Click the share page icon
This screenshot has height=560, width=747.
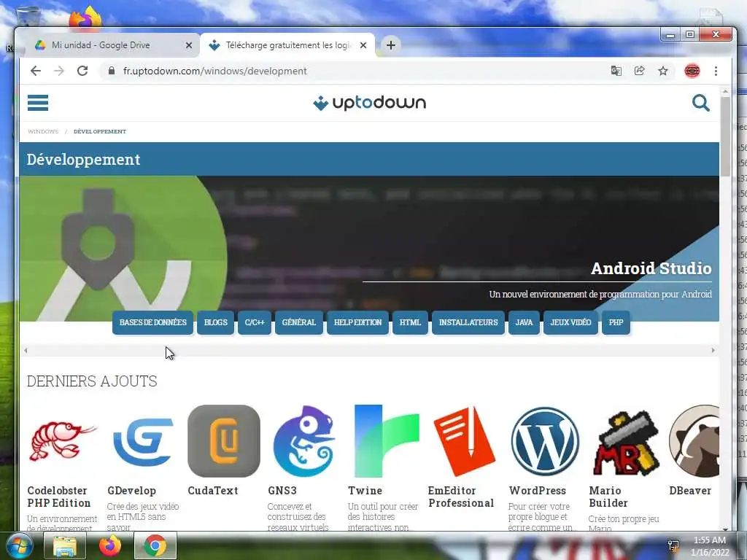pyautogui.click(x=639, y=71)
